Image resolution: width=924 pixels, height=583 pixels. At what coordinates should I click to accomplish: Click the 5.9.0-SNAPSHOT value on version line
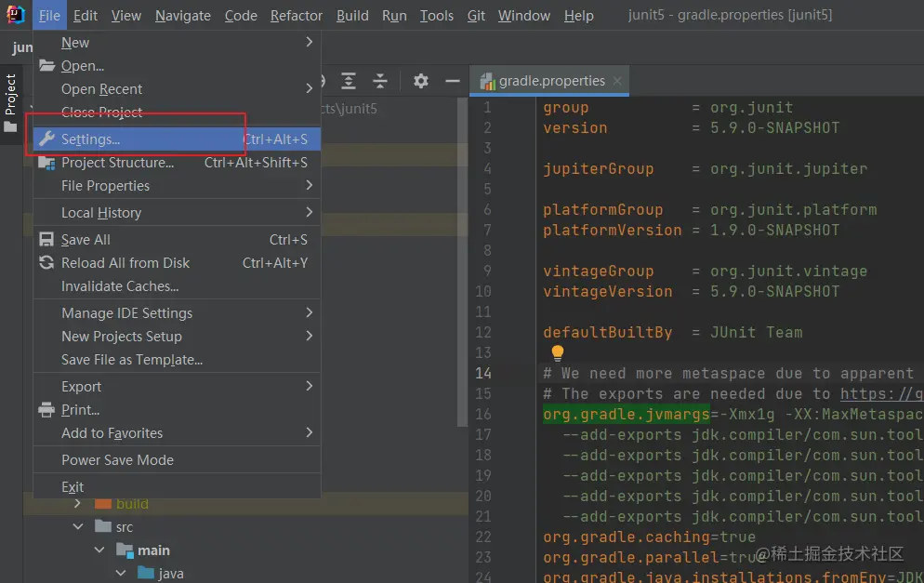775,128
